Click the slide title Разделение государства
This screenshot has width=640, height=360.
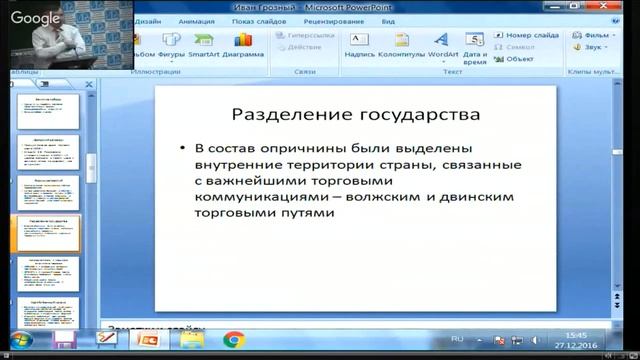(x=356, y=114)
